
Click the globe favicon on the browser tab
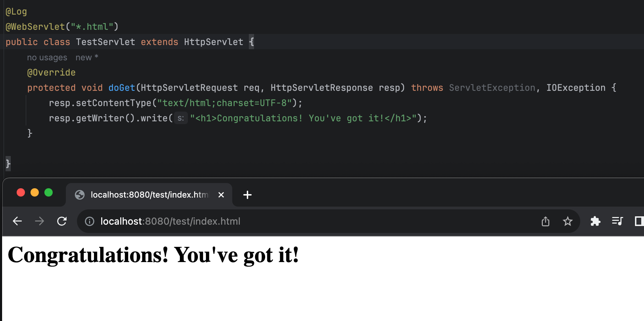pyautogui.click(x=79, y=194)
